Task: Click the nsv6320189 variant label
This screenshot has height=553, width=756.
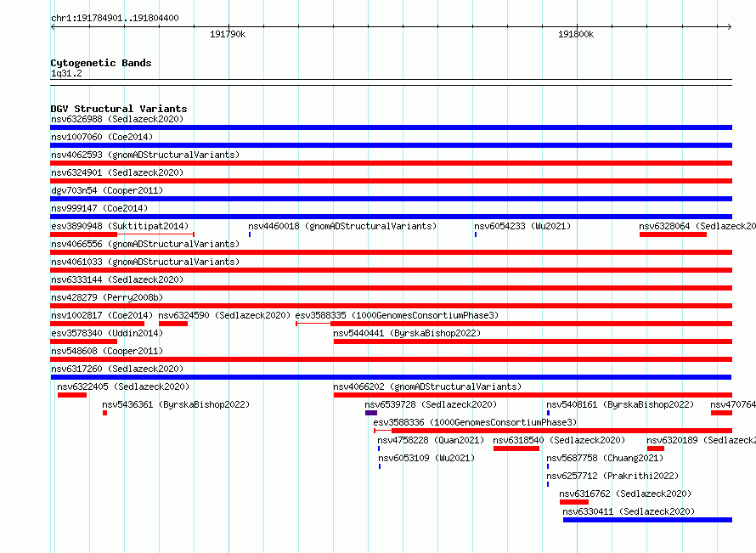Action: [701, 440]
